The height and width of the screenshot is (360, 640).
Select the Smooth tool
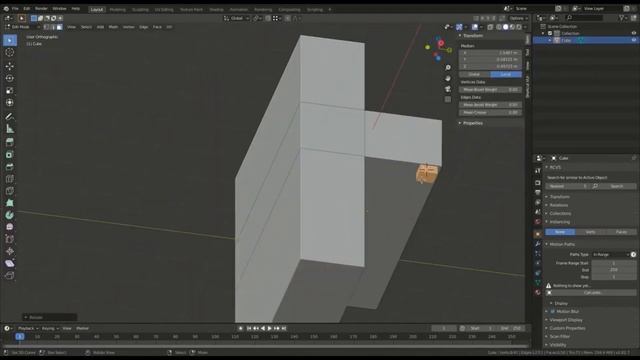coord(10,227)
